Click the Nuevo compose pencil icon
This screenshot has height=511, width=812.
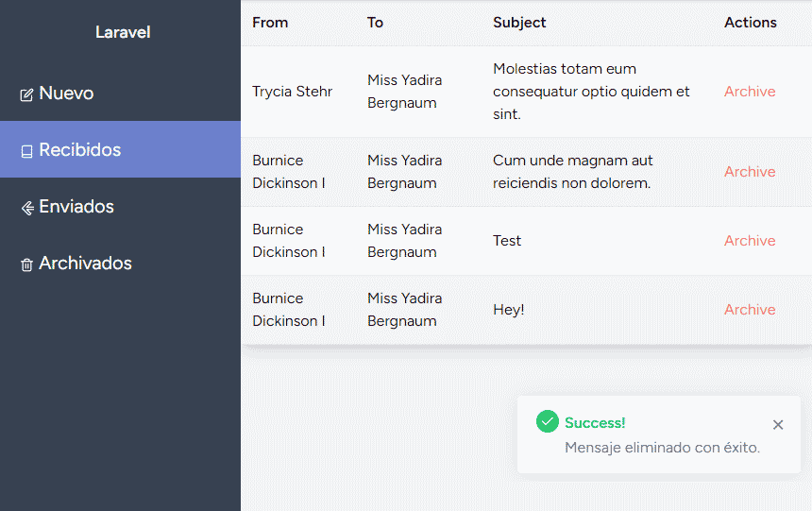pyautogui.click(x=26, y=94)
